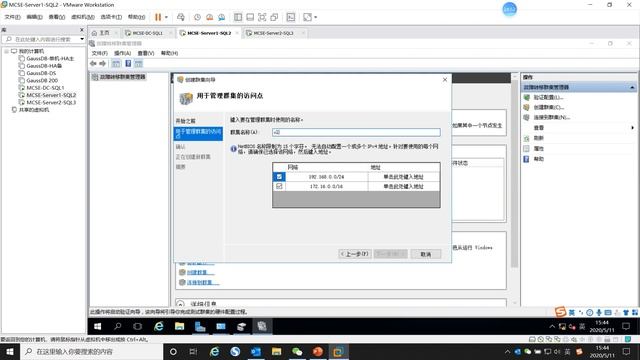Click the VMware pause (suspend) button
The height and width of the screenshot is (360, 640).
[x=158, y=17]
